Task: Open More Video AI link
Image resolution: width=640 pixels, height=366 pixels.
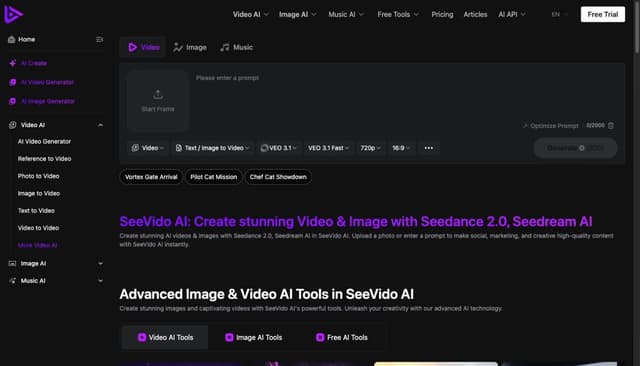Action: pos(38,245)
